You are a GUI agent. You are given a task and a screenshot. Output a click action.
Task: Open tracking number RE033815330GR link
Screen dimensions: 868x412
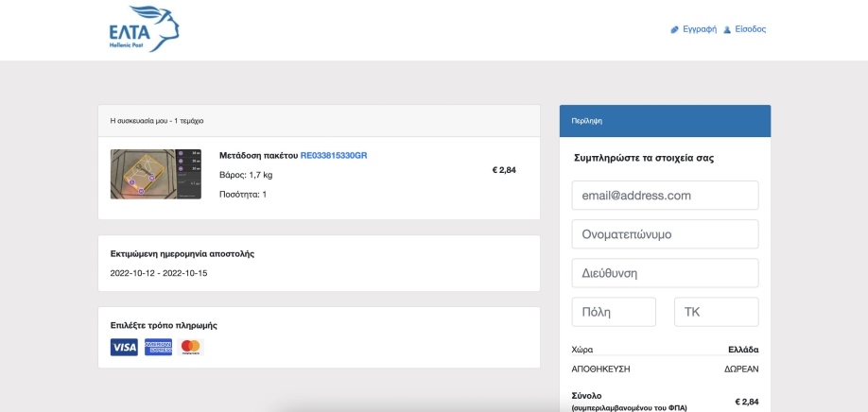coord(334,155)
